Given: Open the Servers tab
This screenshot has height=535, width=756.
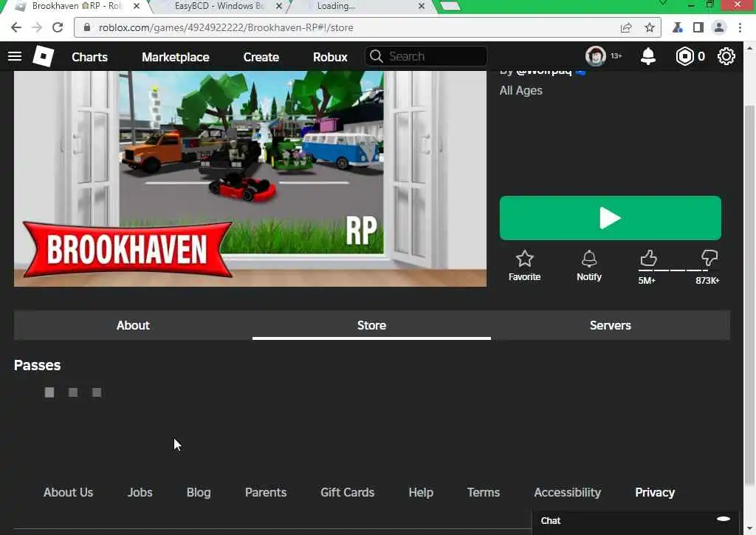Looking at the screenshot, I should (x=610, y=325).
